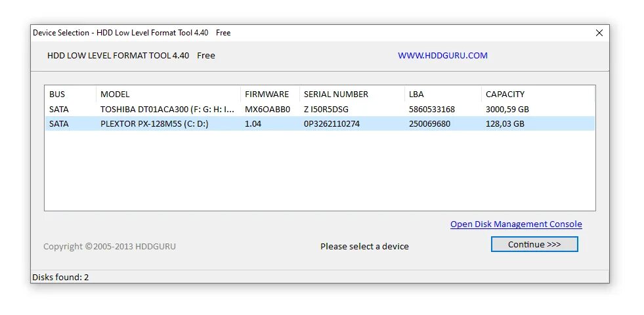Select the TOSHIBA DT01ACA300 drive row
This screenshot has height=315, width=644.
point(320,110)
